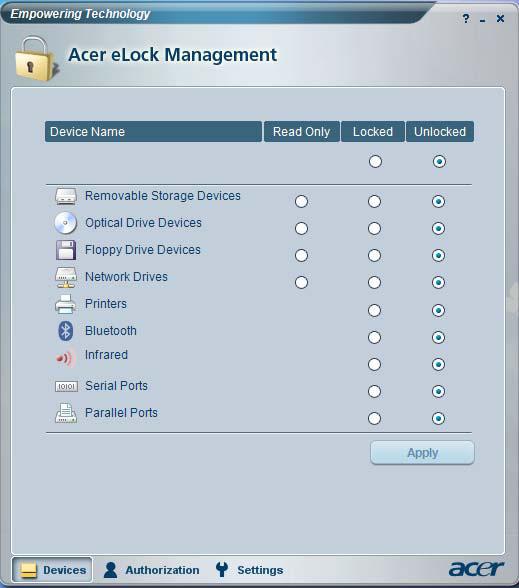Image resolution: width=519 pixels, height=588 pixels.
Task: Click the Serial Ports icon
Action: 66,386
